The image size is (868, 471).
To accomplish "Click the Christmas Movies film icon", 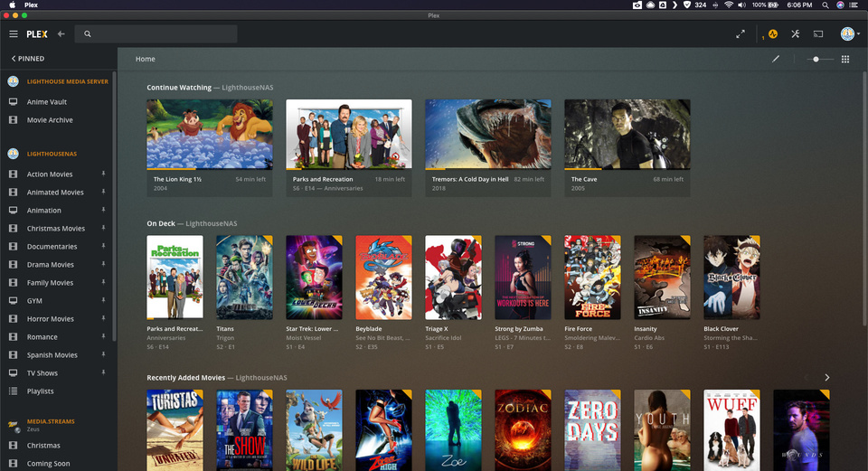I will 14,228.
